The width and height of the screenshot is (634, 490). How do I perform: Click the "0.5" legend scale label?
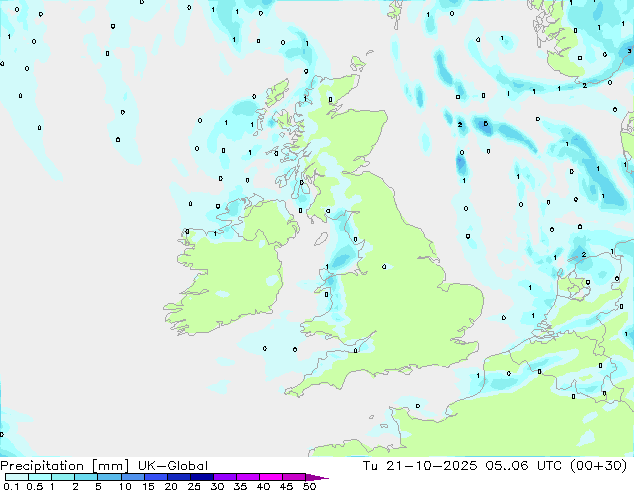click(34, 486)
